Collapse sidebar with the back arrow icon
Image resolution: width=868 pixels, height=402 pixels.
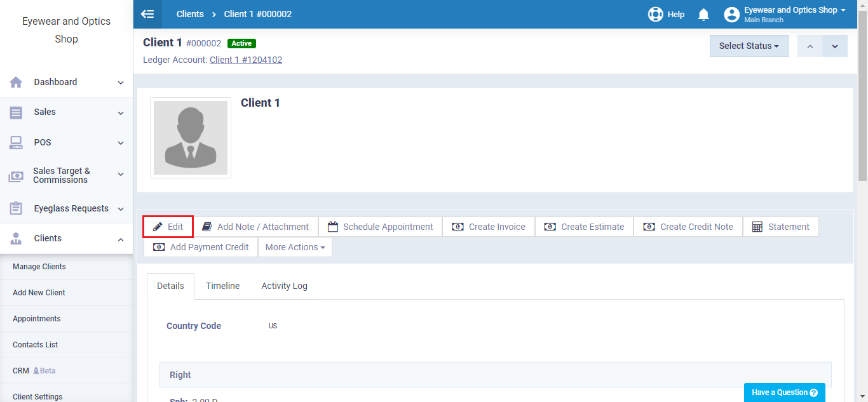click(x=147, y=14)
